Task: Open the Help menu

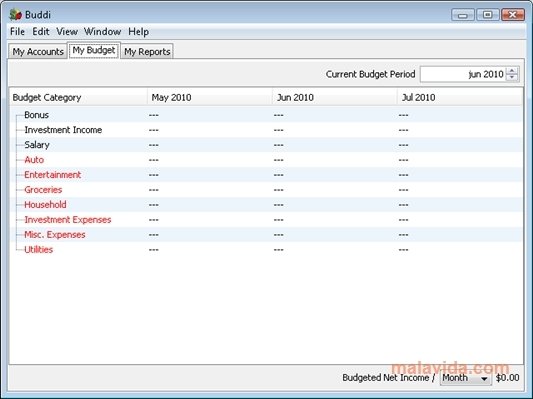Action: (138, 32)
